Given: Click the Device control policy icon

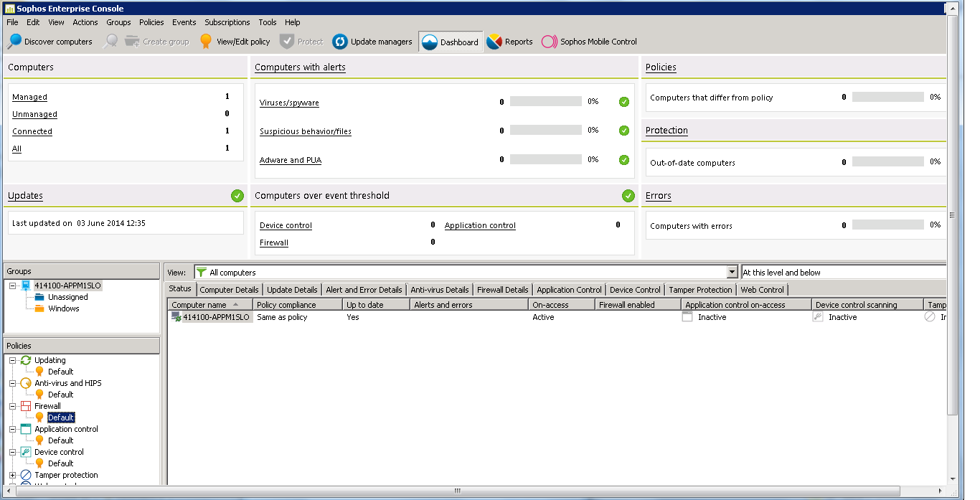Looking at the screenshot, I should click(x=27, y=452).
